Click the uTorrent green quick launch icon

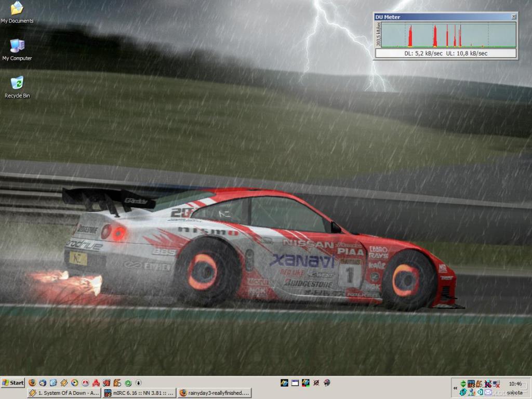click(128, 383)
